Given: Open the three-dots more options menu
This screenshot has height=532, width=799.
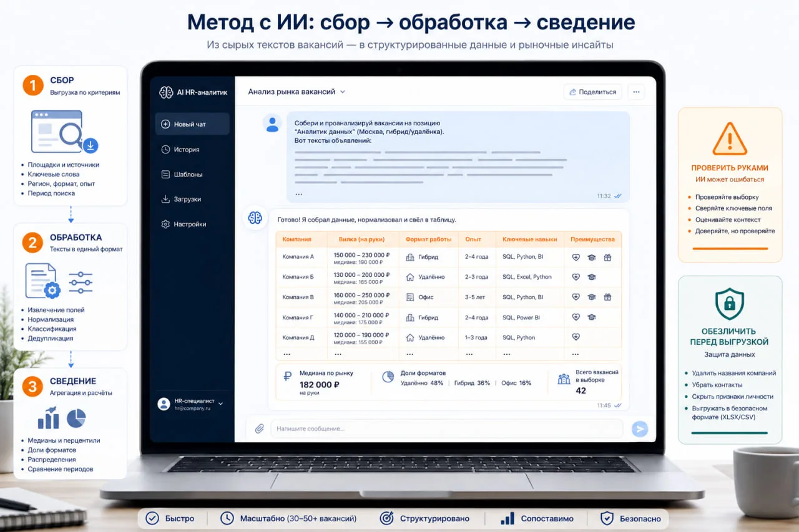Looking at the screenshot, I should pyautogui.click(x=636, y=92).
